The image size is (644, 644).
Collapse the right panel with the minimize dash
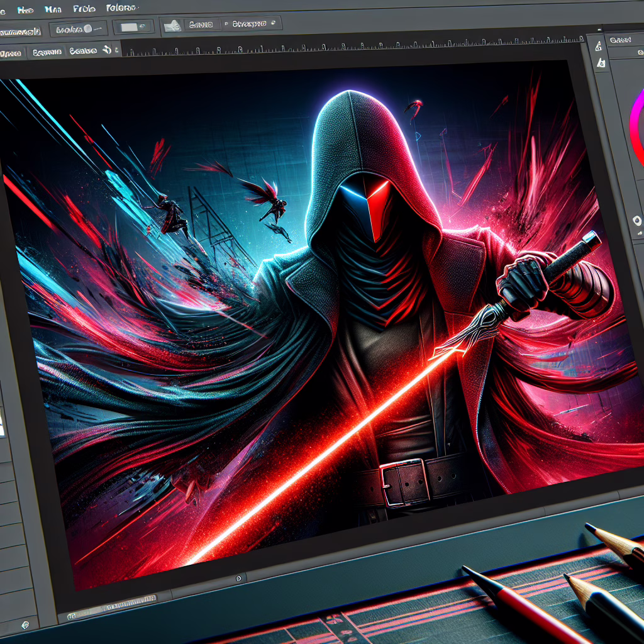click(599, 29)
